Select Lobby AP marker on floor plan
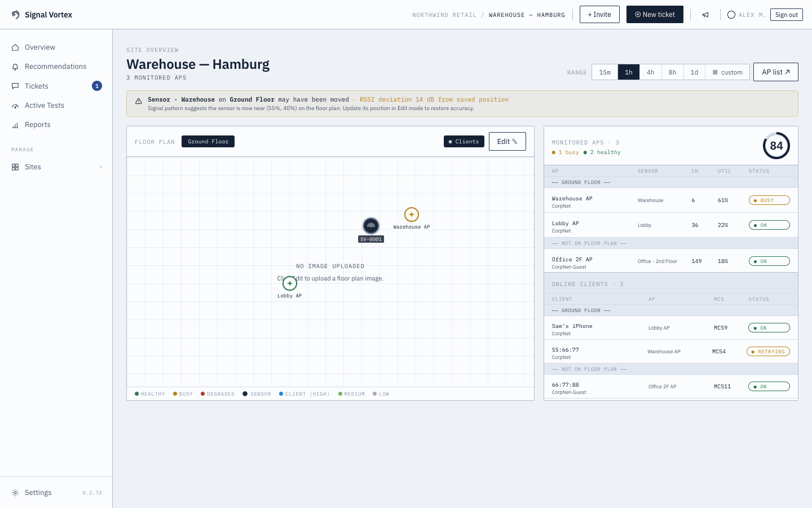 coord(290,283)
